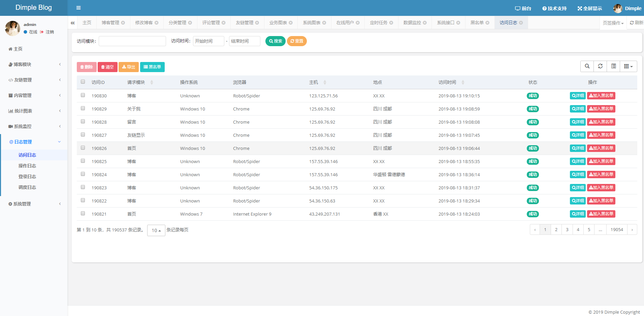The width and height of the screenshot is (644, 316).
Task: Toggle card view icon in table toolbar
Action: point(613,66)
